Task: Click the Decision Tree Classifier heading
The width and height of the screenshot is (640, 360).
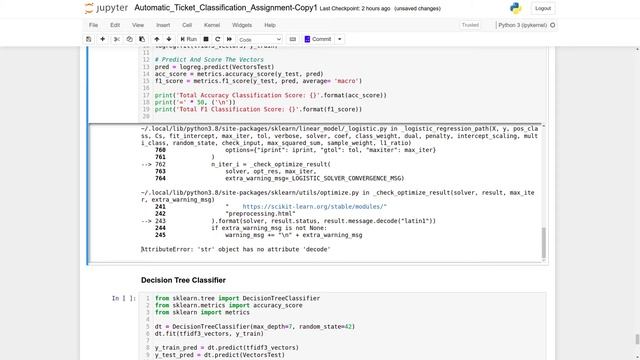Action: pyautogui.click(x=183, y=280)
